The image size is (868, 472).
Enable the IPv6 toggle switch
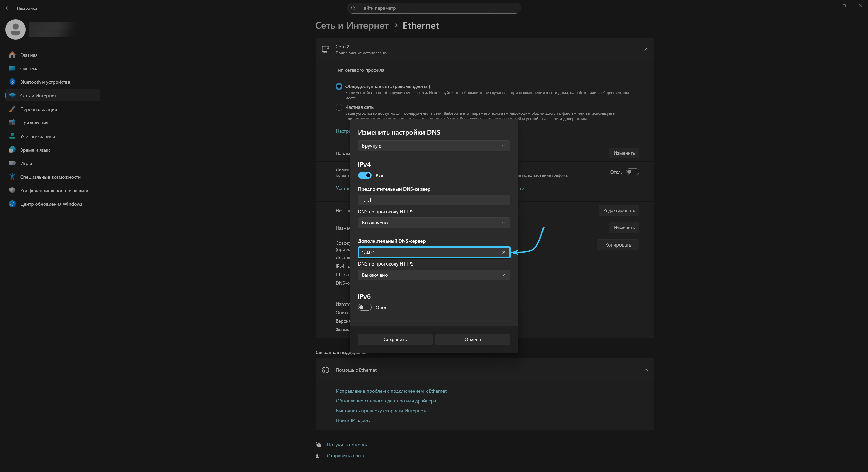point(365,308)
